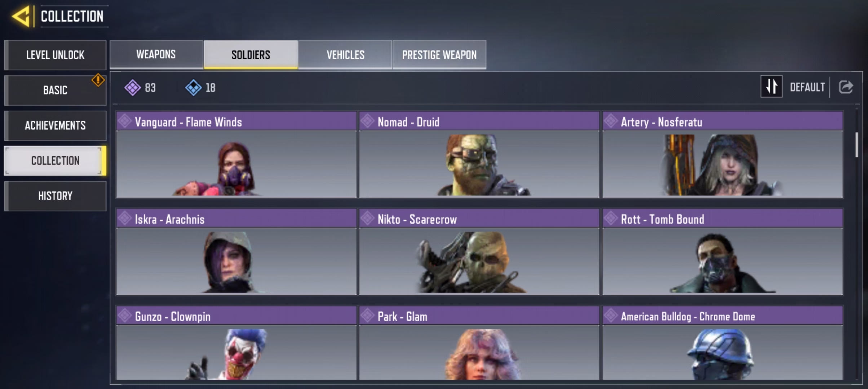
Task: Go to the History section
Action: (x=55, y=196)
